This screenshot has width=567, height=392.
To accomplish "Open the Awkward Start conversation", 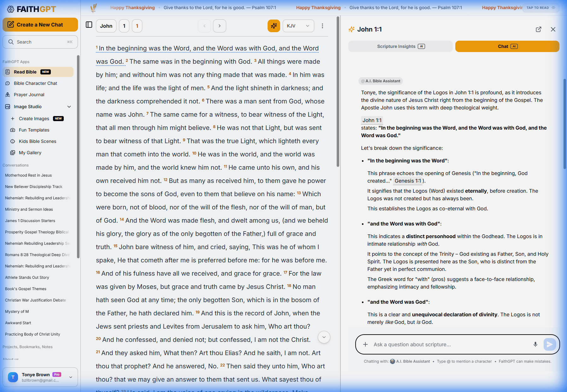I will pyautogui.click(x=18, y=323).
